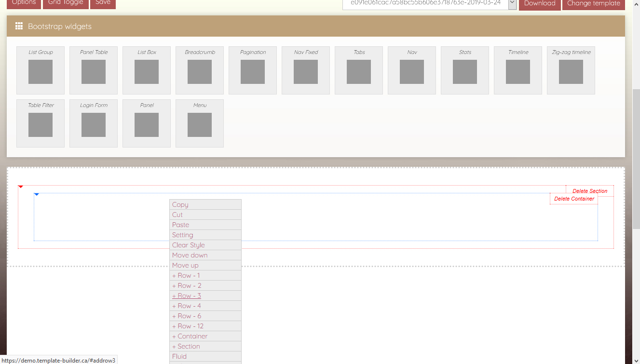The height and width of the screenshot is (364, 640).
Task: Open the template file dropdown arrow
Action: (512, 3)
